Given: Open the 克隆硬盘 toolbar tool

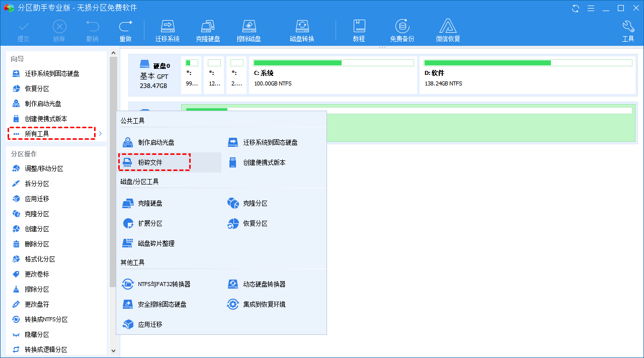Looking at the screenshot, I should pos(208,31).
